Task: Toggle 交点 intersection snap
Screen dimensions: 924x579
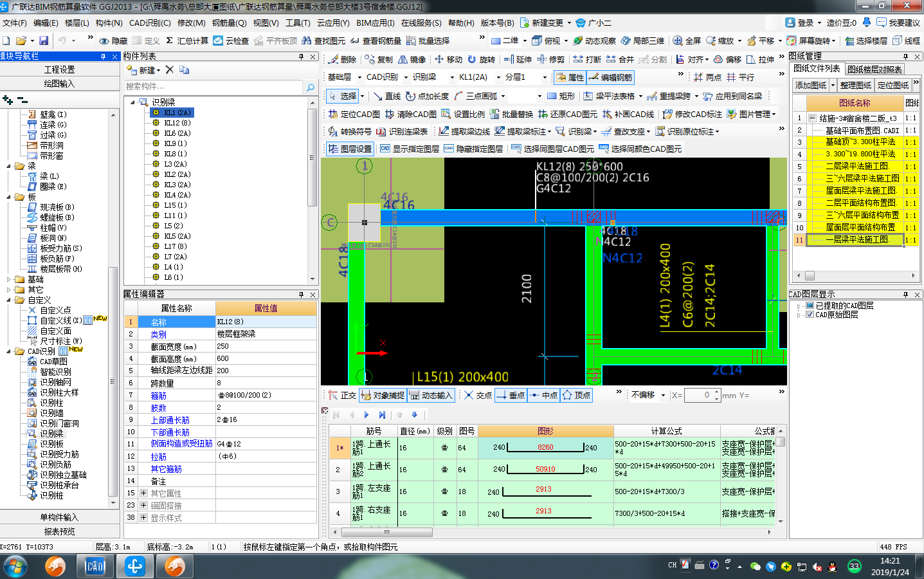Action: click(x=478, y=395)
